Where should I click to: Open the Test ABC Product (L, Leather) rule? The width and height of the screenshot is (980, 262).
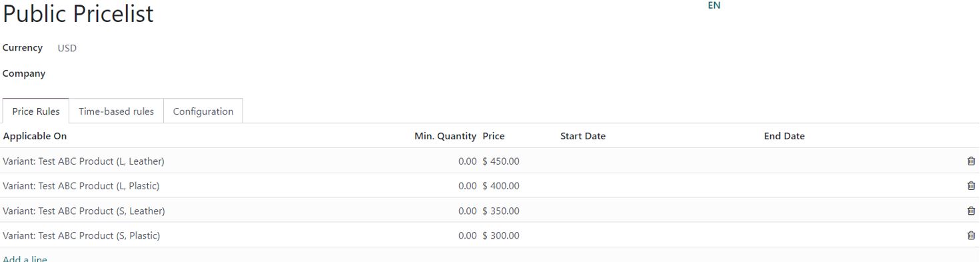83,161
